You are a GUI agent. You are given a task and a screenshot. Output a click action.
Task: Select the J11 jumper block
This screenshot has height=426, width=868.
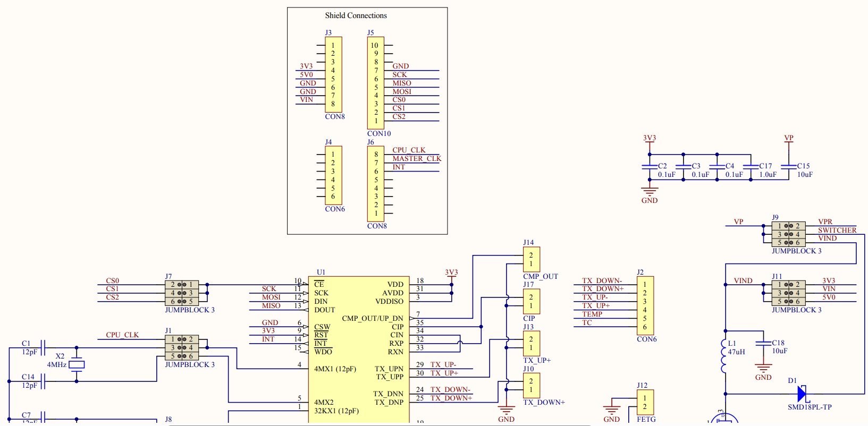click(x=788, y=293)
